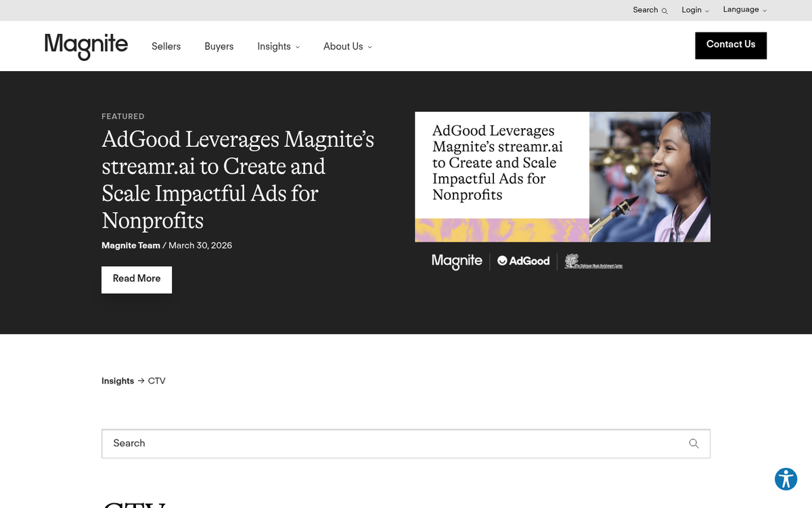The width and height of the screenshot is (812, 508).
Task: Click the Magnite logo in the header
Action: pyautogui.click(x=86, y=46)
